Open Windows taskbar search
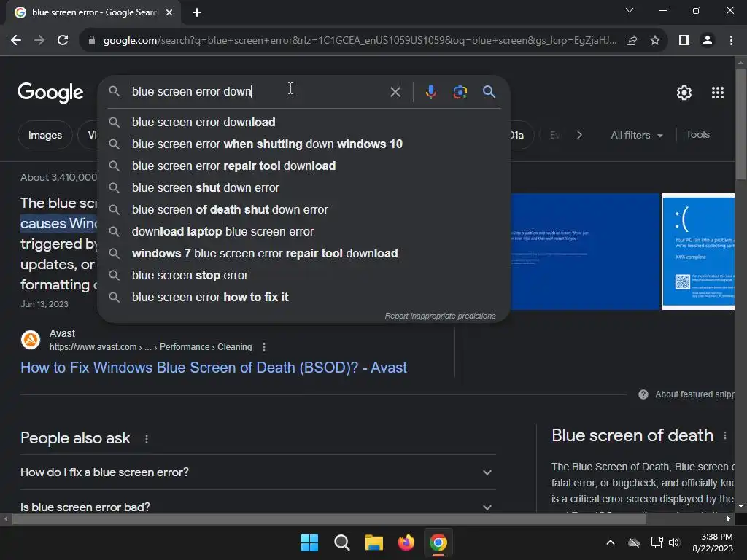Image resolution: width=747 pixels, height=560 pixels. pos(341,542)
